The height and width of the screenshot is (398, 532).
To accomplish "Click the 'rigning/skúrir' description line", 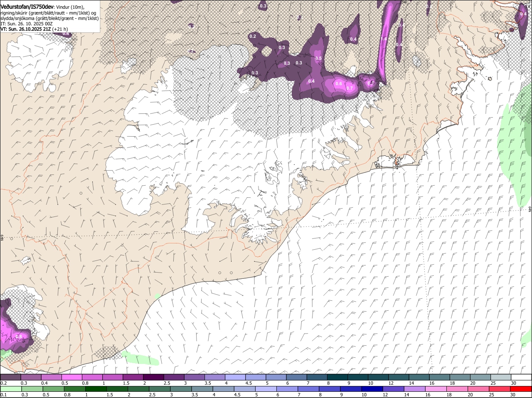I will [x=48, y=13].
